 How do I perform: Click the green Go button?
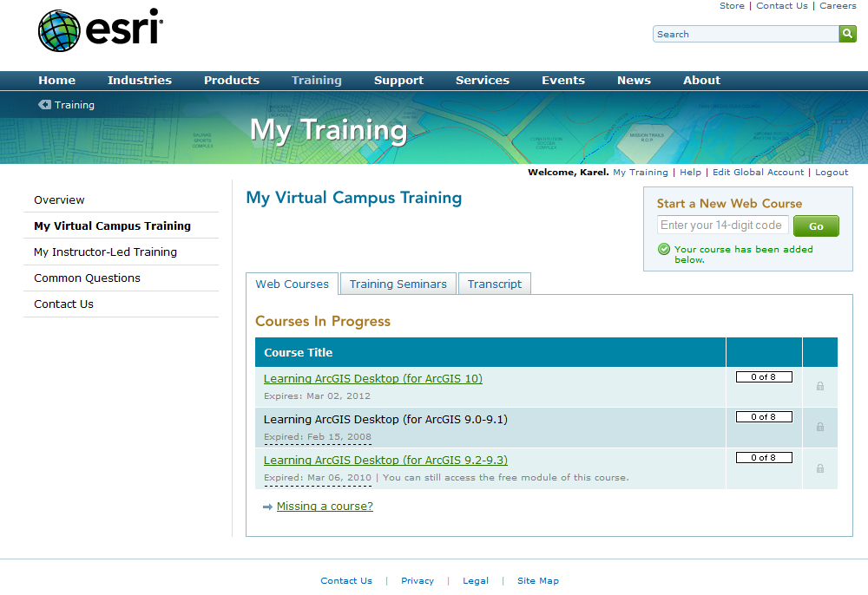click(816, 226)
